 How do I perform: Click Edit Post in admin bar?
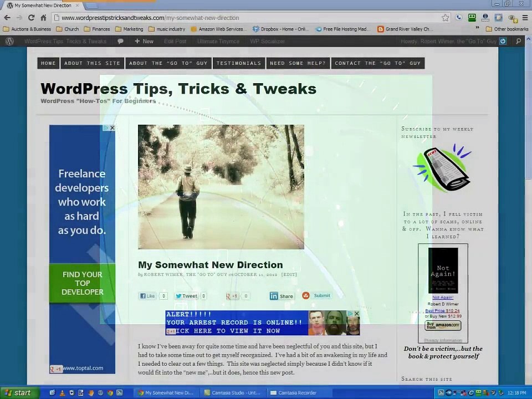click(175, 42)
